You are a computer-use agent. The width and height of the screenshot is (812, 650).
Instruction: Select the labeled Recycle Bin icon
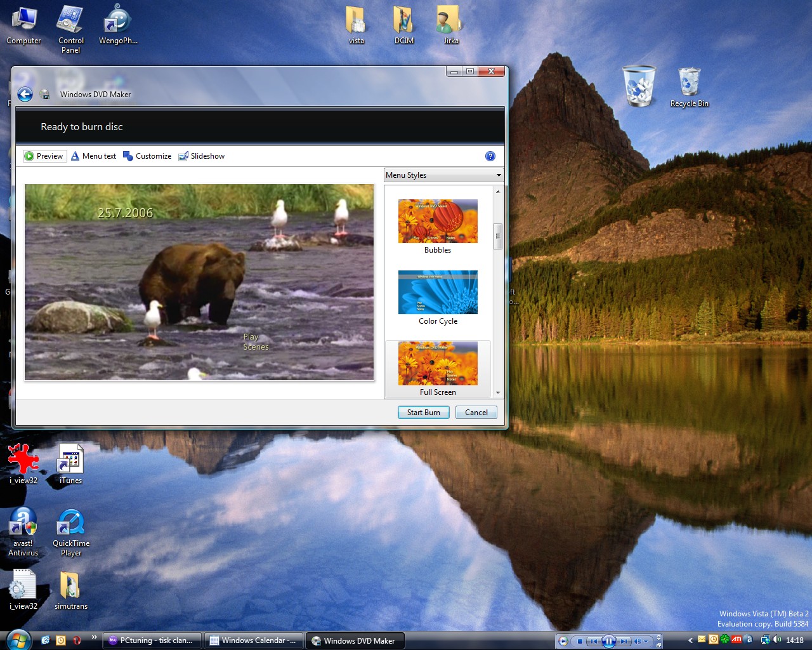click(689, 88)
